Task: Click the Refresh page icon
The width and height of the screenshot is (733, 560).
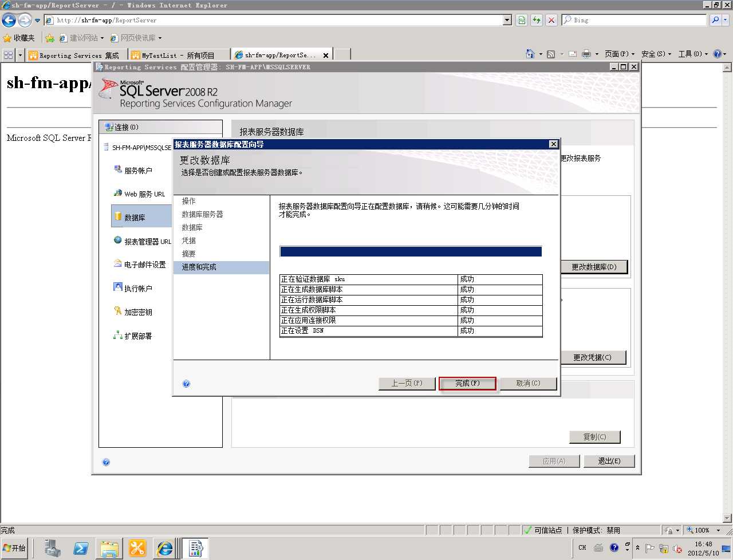Action: pos(537,20)
